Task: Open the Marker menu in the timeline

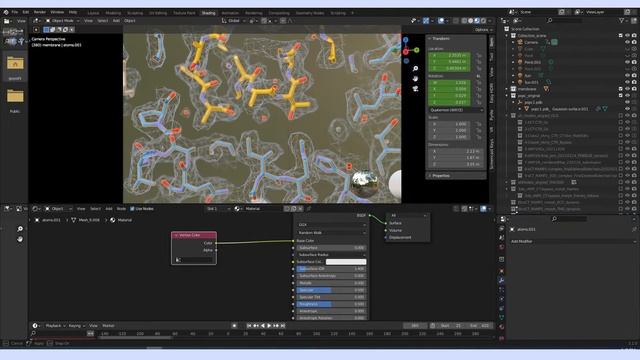Action: click(x=108, y=326)
